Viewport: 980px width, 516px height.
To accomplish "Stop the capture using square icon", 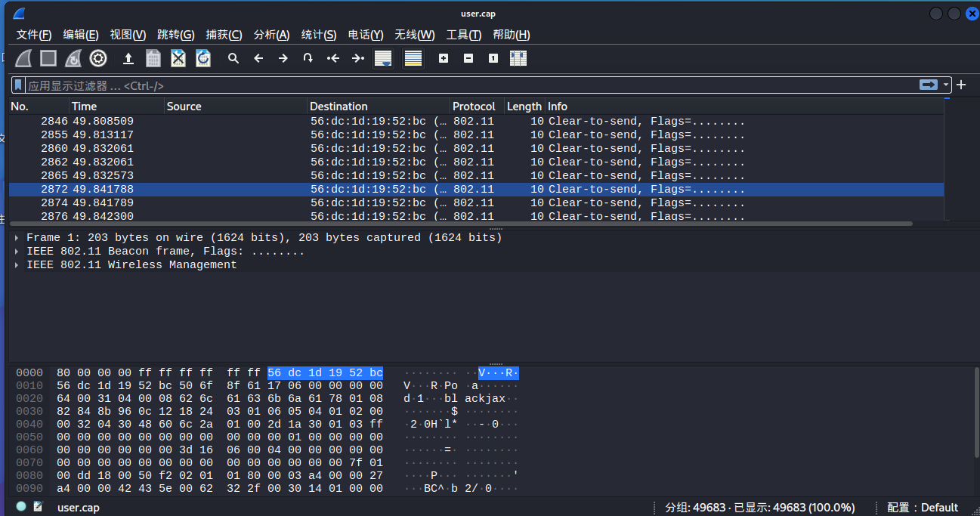I will click(x=48, y=58).
